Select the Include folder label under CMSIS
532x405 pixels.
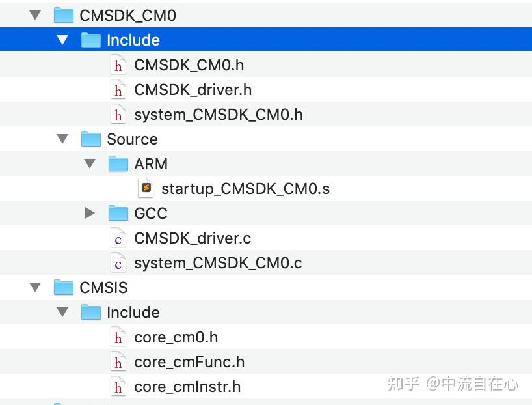point(133,313)
